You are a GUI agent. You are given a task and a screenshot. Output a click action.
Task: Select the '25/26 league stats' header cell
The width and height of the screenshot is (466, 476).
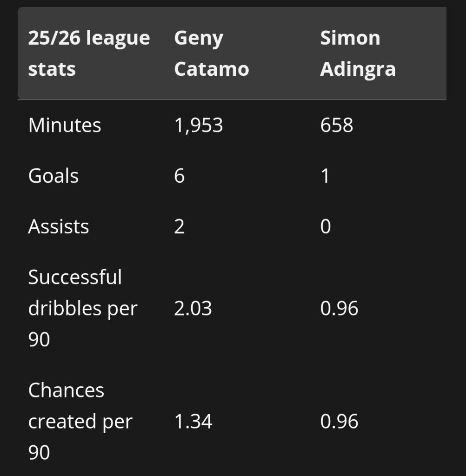(x=89, y=53)
